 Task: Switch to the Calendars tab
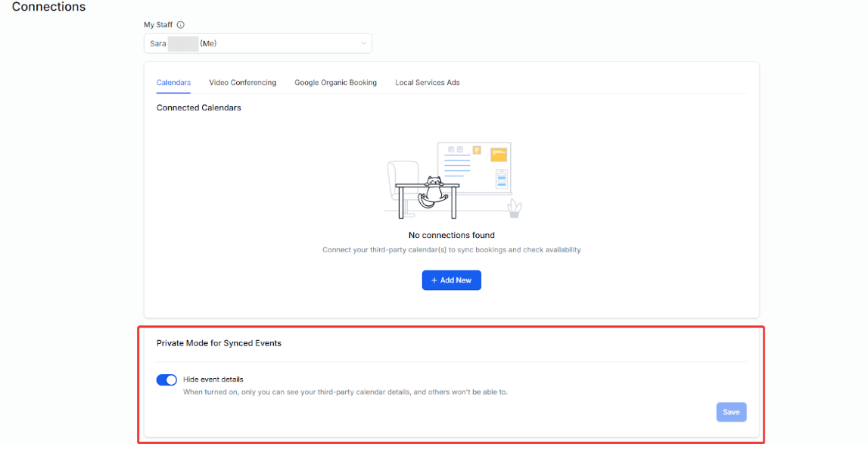pyautogui.click(x=173, y=83)
